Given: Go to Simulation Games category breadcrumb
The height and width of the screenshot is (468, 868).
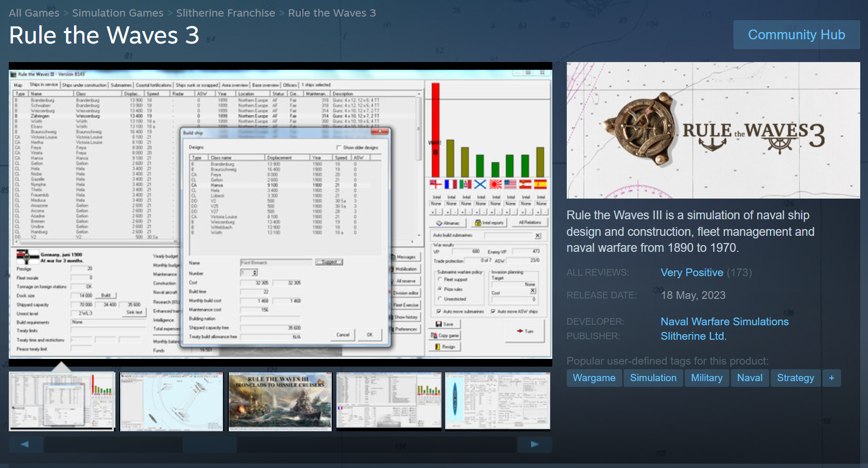Looking at the screenshot, I should (117, 13).
